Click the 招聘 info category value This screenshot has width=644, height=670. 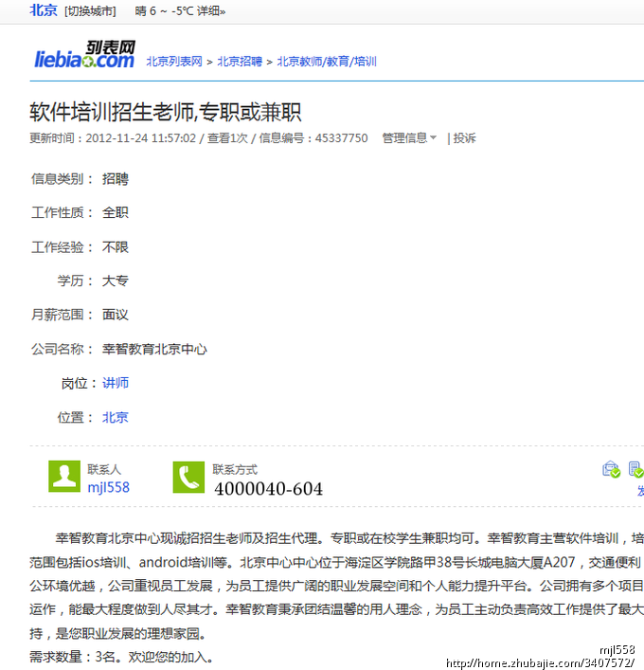pos(116,178)
